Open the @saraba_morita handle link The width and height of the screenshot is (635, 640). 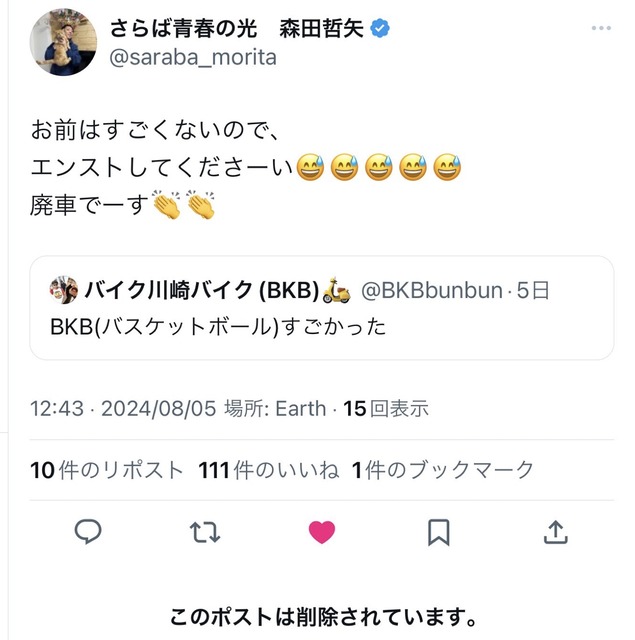pyautogui.click(x=193, y=57)
